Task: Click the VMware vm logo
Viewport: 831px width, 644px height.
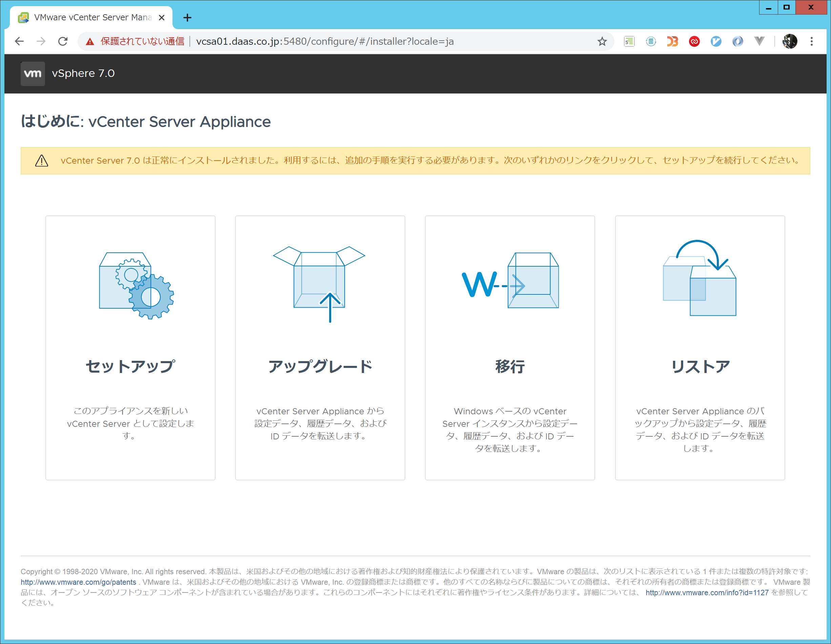Action: point(33,74)
